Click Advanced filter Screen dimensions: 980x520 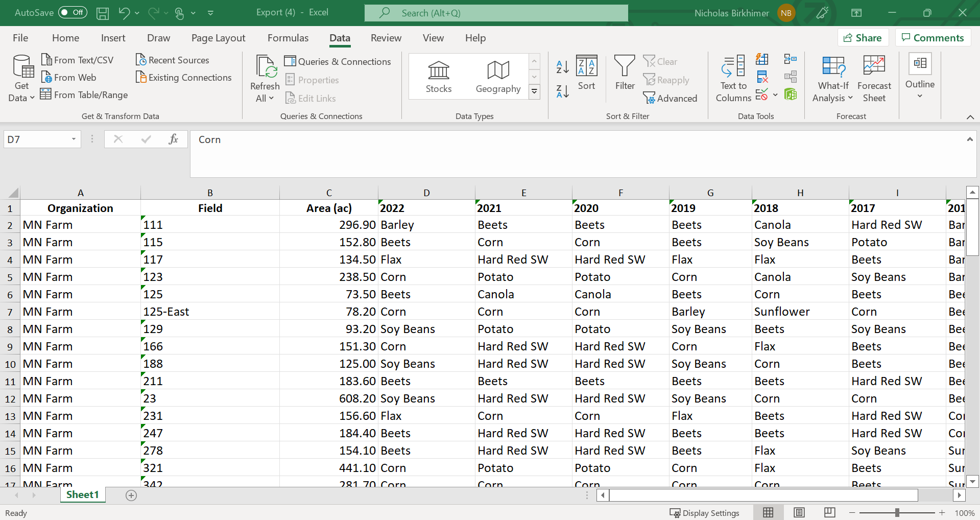(670, 98)
